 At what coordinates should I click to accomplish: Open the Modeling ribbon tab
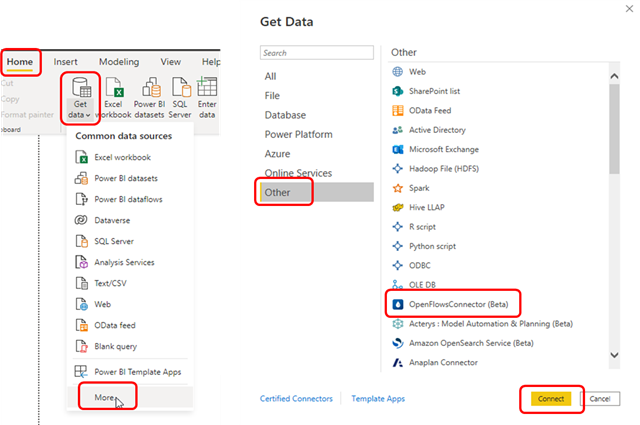pyautogui.click(x=118, y=62)
